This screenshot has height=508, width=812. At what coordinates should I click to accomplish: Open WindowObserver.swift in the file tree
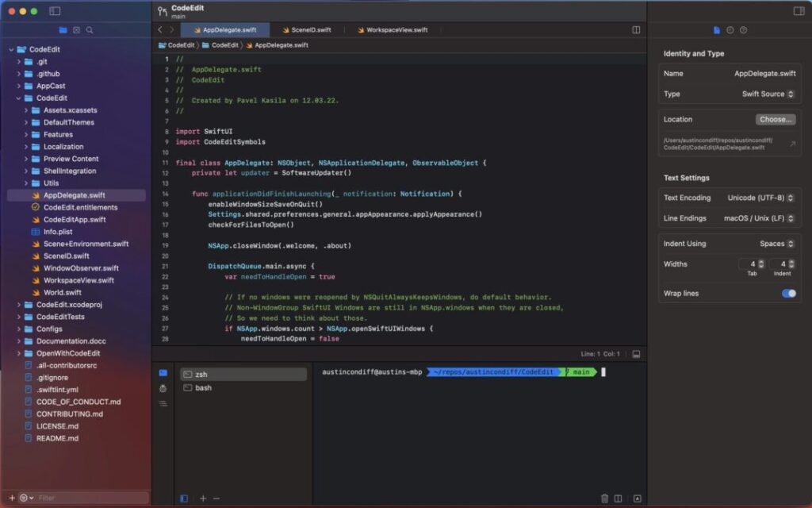[x=81, y=268]
